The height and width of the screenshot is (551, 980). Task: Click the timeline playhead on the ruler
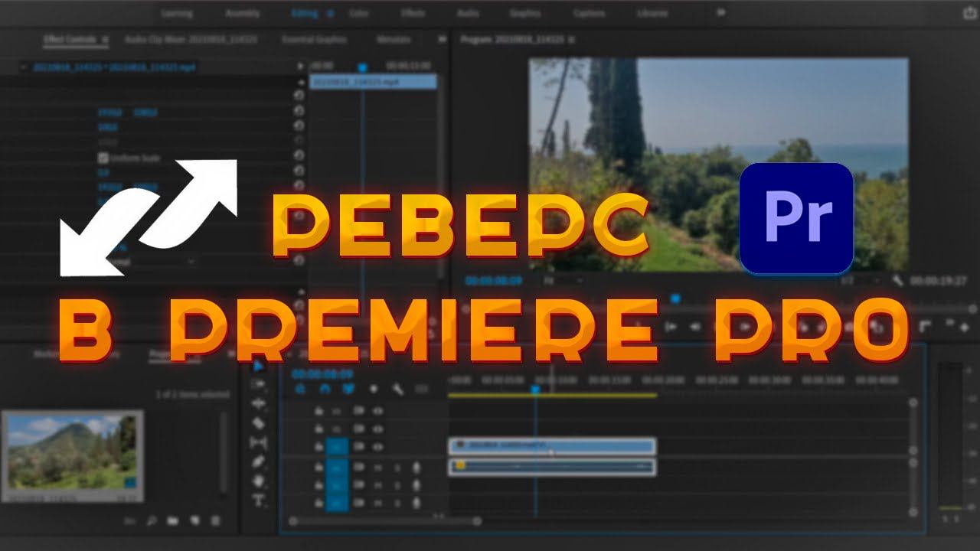[535, 389]
